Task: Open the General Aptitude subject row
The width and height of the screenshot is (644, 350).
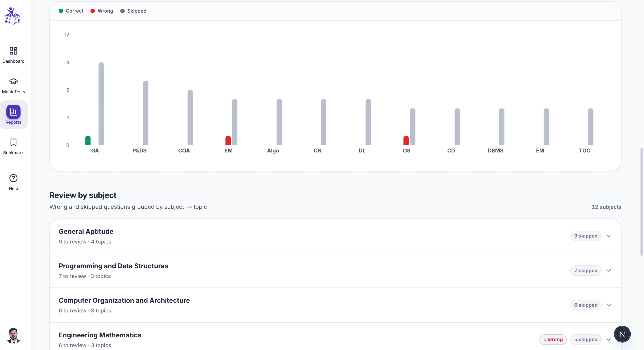Action: point(335,236)
